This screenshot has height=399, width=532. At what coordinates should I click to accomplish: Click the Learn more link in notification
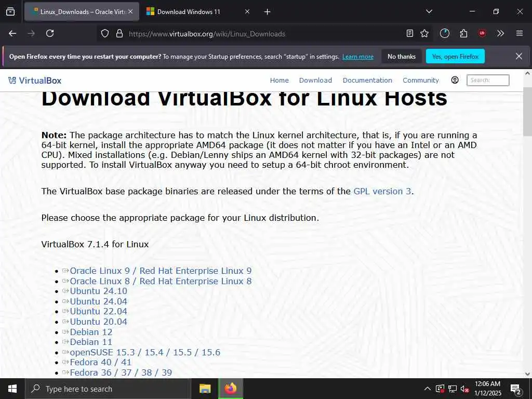coord(358,57)
